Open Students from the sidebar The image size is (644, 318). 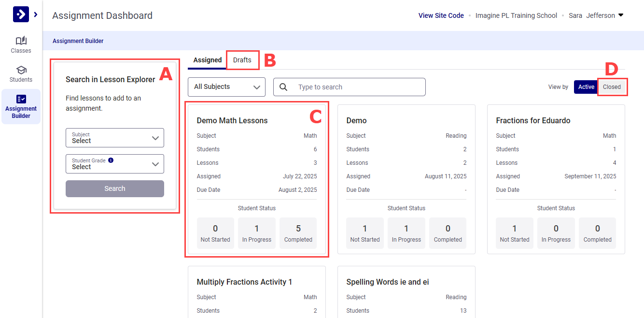pyautogui.click(x=21, y=73)
